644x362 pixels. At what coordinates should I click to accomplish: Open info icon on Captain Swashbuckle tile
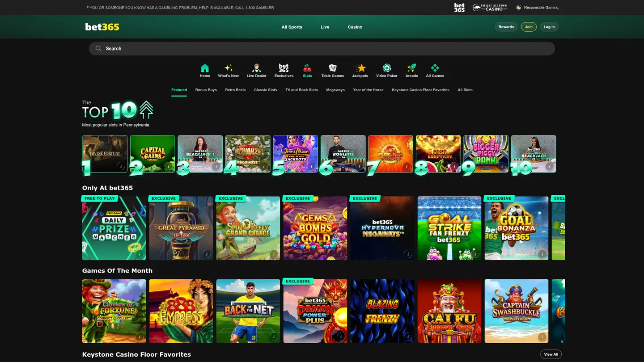(x=542, y=337)
